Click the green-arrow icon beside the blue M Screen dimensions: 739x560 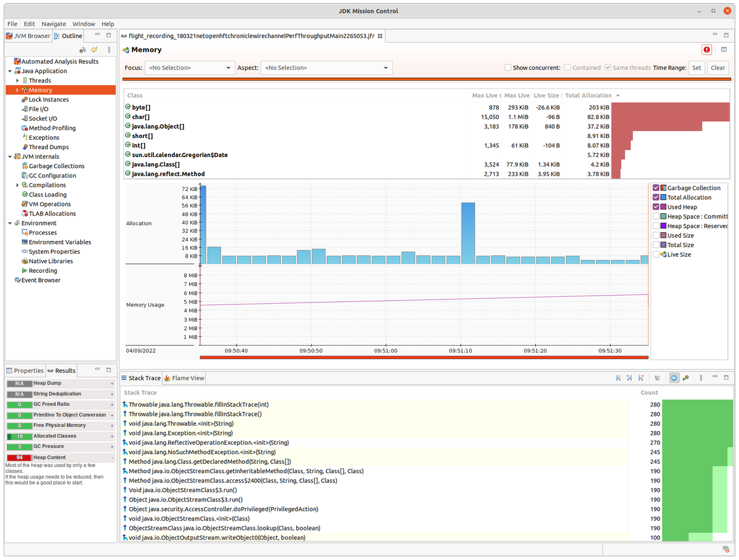pos(685,378)
